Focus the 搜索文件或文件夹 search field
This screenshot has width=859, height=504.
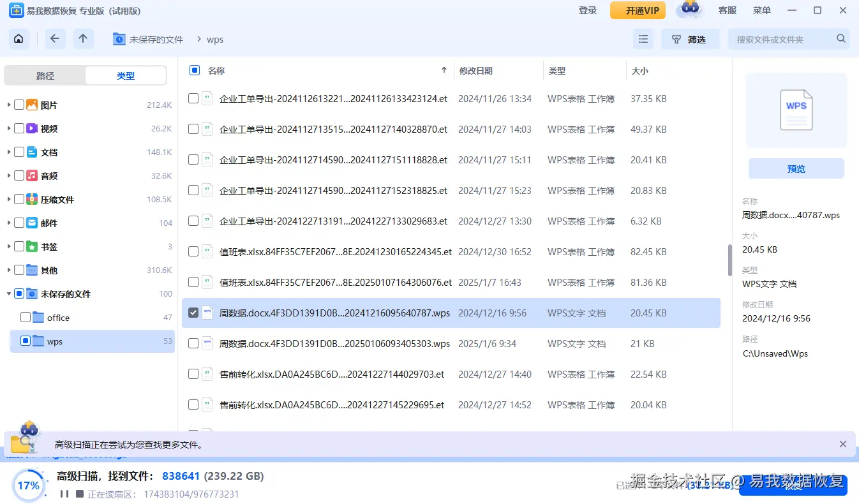pyautogui.click(x=789, y=39)
